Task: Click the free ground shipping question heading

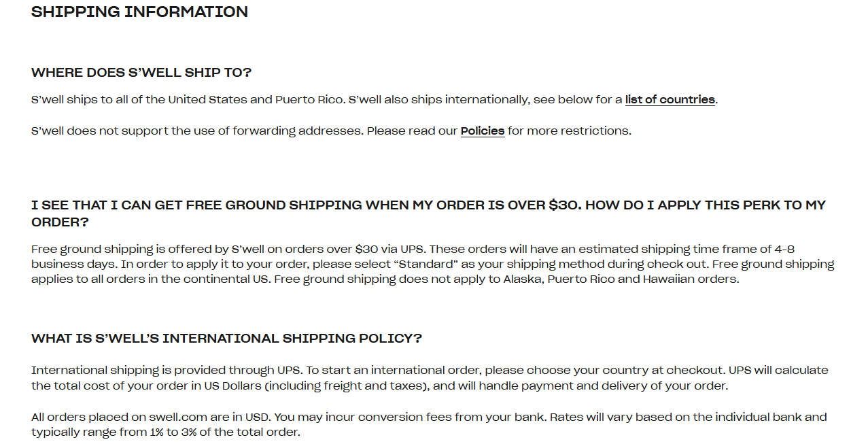Action: [428, 205]
